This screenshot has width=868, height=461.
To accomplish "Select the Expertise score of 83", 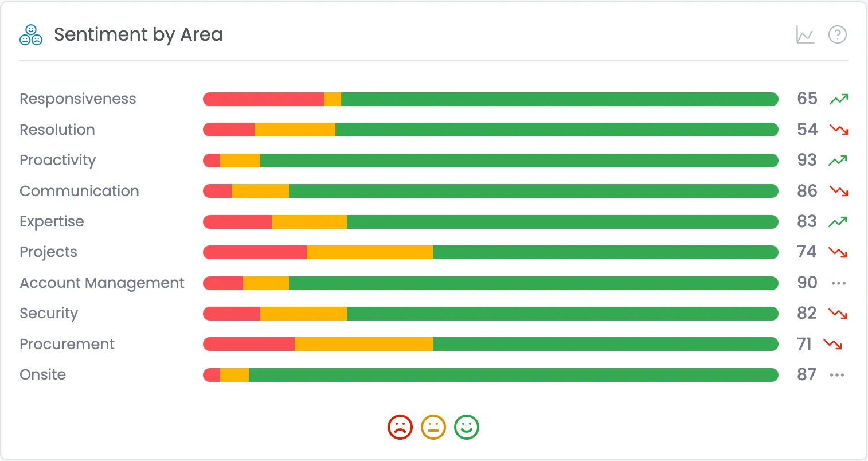I will tap(807, 221).
